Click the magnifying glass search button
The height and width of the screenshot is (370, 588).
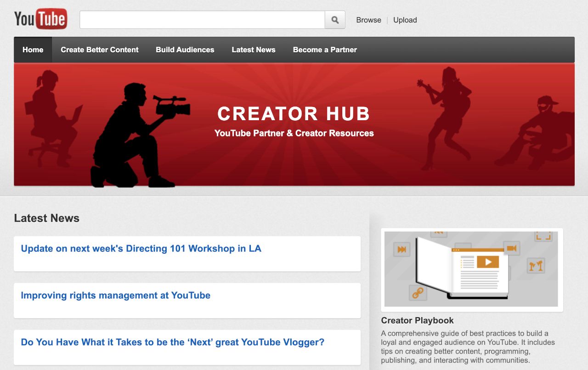335,20
